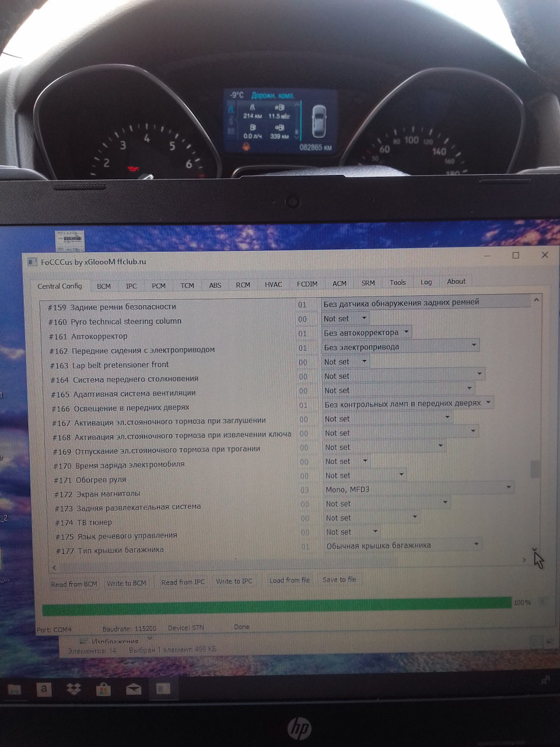Click the Save to file button
Image resolution: width=560 pixels, height=747 pixels.
(x=339, y=580)
